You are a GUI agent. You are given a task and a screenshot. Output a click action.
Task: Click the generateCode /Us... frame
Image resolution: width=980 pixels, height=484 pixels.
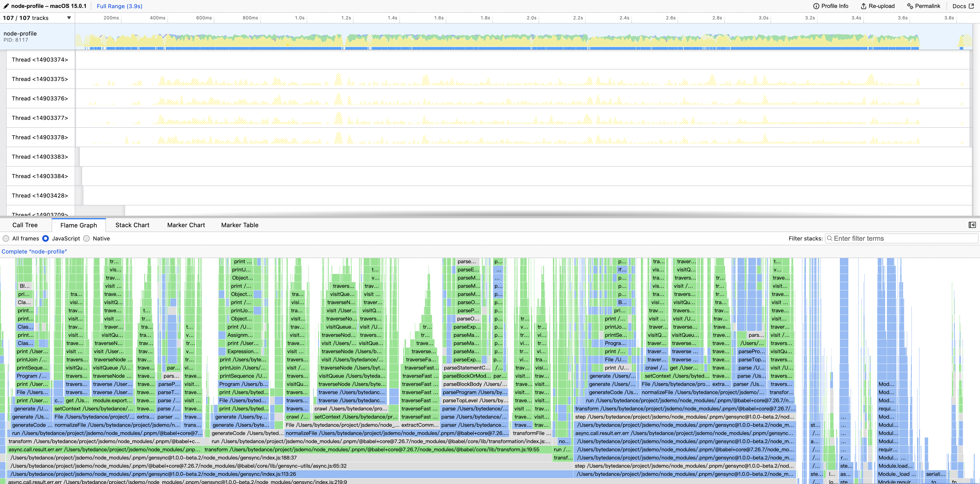pos(614,392)
